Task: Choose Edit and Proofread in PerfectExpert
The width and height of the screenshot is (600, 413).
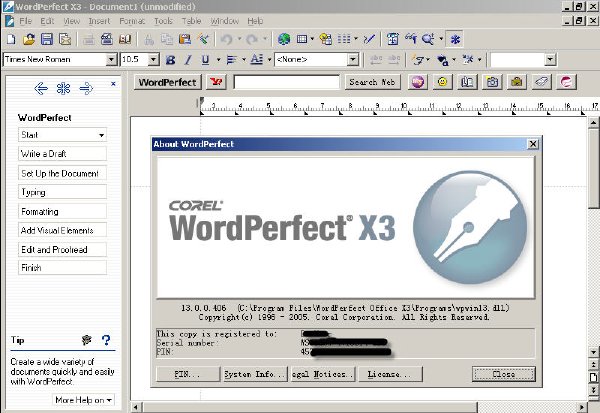Action: click(x=62, y=250)
